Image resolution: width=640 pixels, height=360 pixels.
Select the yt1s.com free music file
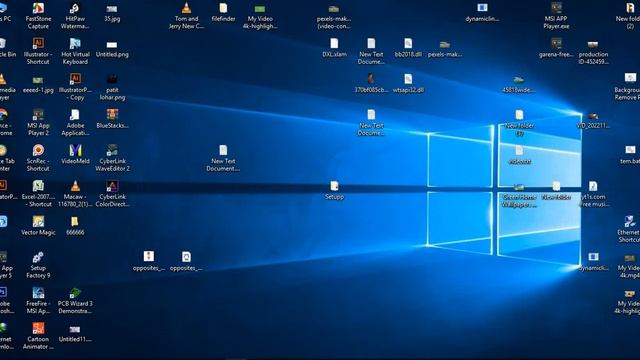point(593,194)
